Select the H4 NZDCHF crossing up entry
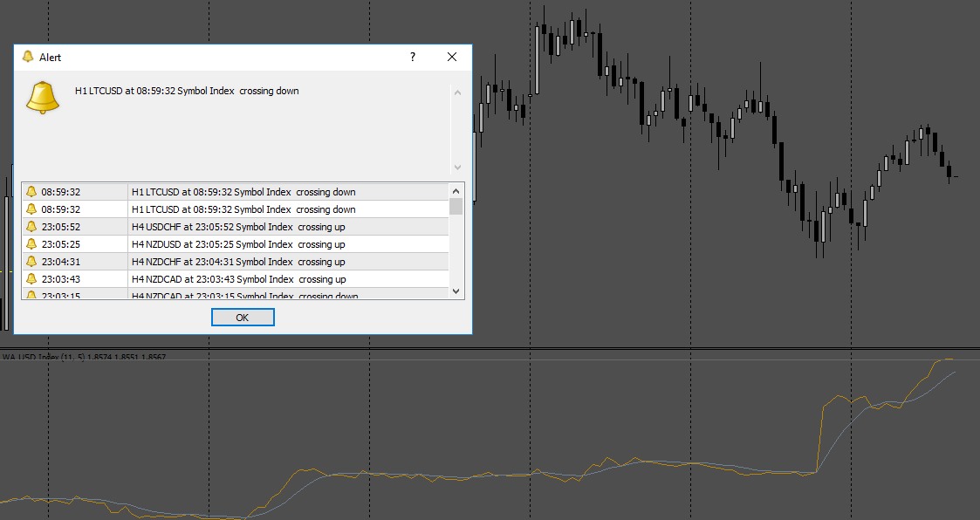Image resolution: width=980 pixels, height=520 pixels. click(236, 262)
